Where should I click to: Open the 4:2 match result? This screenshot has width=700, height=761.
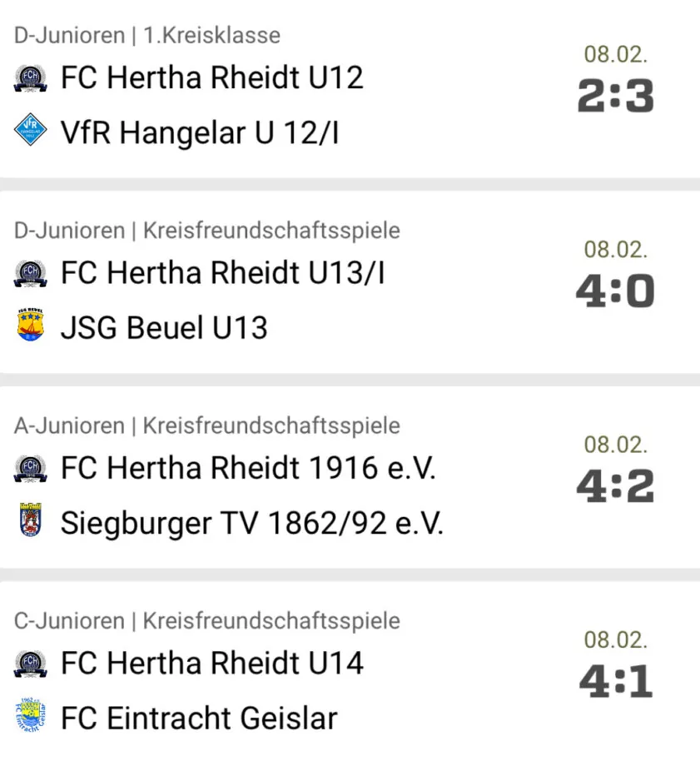[x=616, y=485]
